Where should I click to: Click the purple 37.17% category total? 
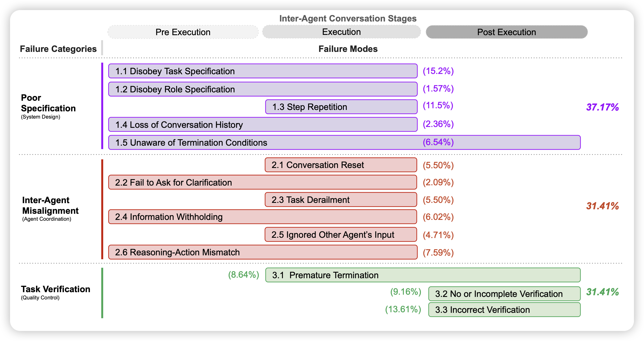[x=602, y=107]
